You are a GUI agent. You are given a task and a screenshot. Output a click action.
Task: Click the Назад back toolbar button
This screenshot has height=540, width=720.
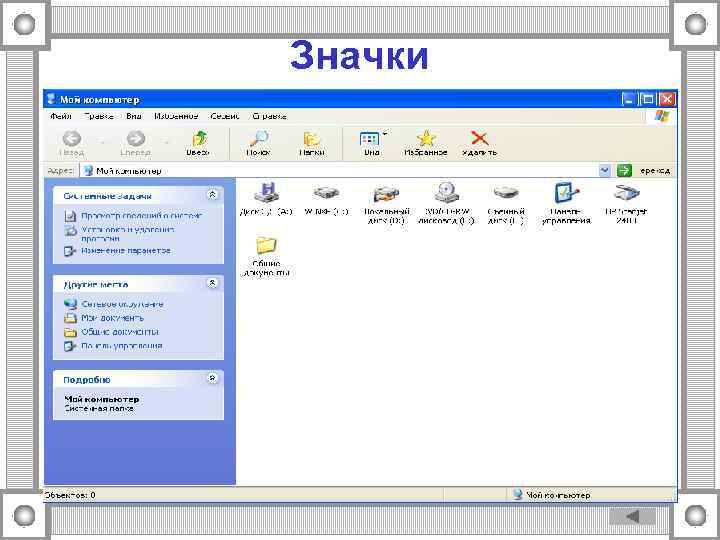tap(72, 143)
